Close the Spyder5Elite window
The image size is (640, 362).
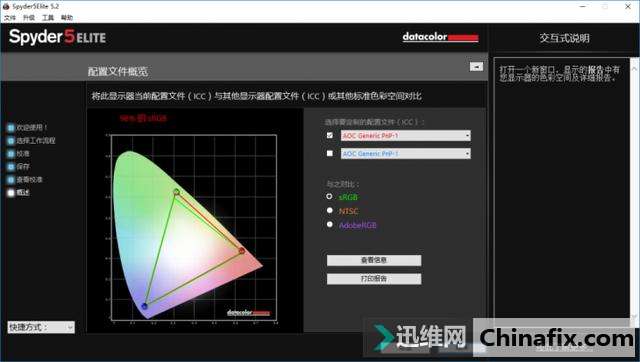[628, 6]
